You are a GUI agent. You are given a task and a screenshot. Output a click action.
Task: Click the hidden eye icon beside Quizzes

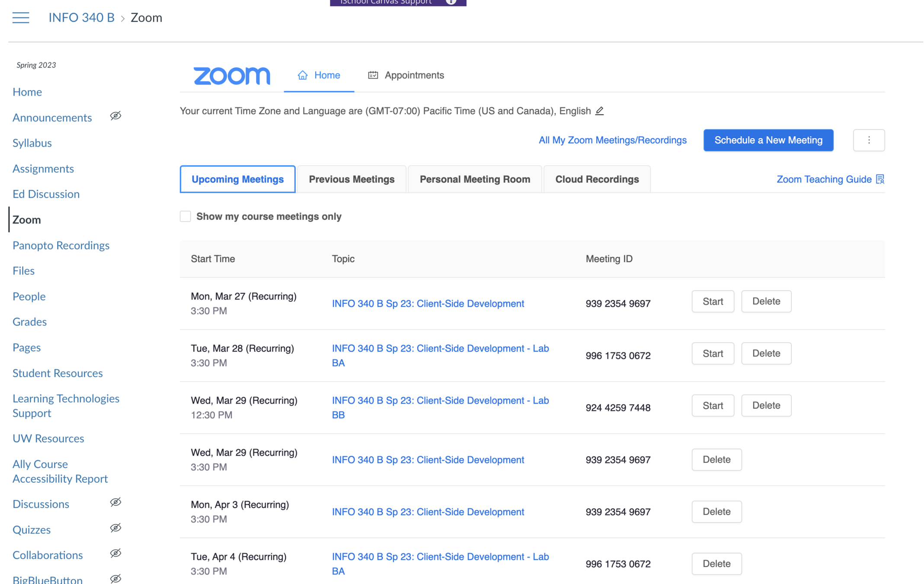pyautogui.click(x=115, y=528)
